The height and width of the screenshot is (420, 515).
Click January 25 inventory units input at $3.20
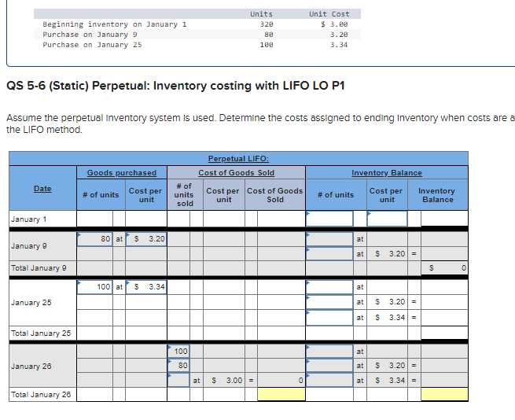click(329, 302)
